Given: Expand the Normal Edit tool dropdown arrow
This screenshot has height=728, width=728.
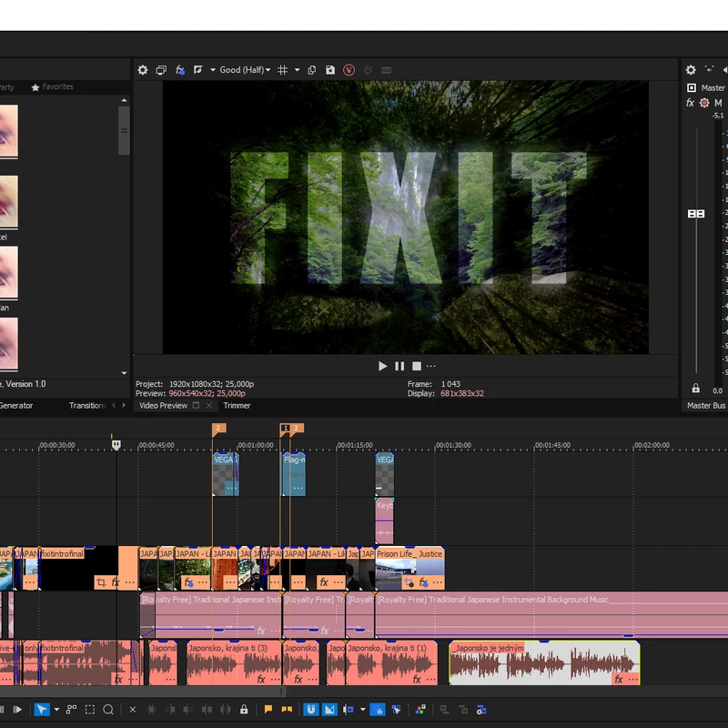Looking at the screenshot, I should [x=56, y=710].
